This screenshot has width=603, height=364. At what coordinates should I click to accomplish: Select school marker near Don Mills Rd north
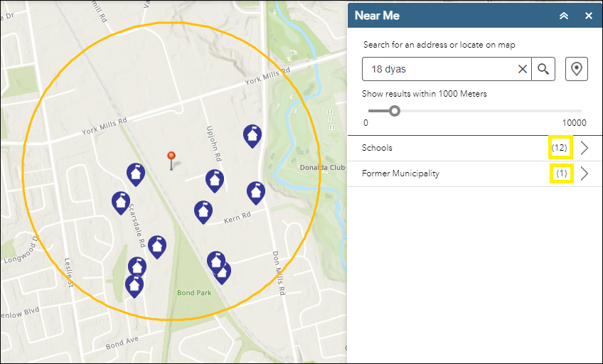pos(252,136)
